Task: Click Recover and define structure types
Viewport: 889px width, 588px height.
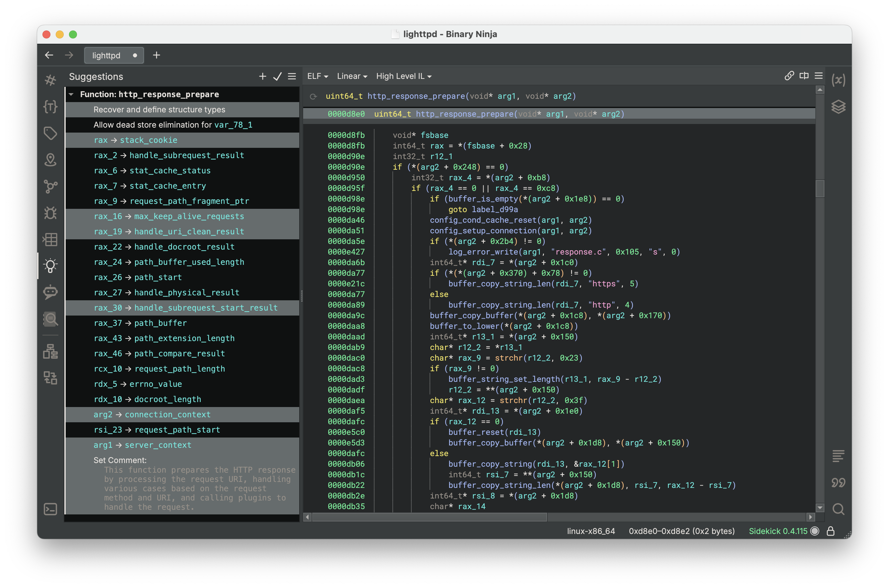Action: (159, 109)
